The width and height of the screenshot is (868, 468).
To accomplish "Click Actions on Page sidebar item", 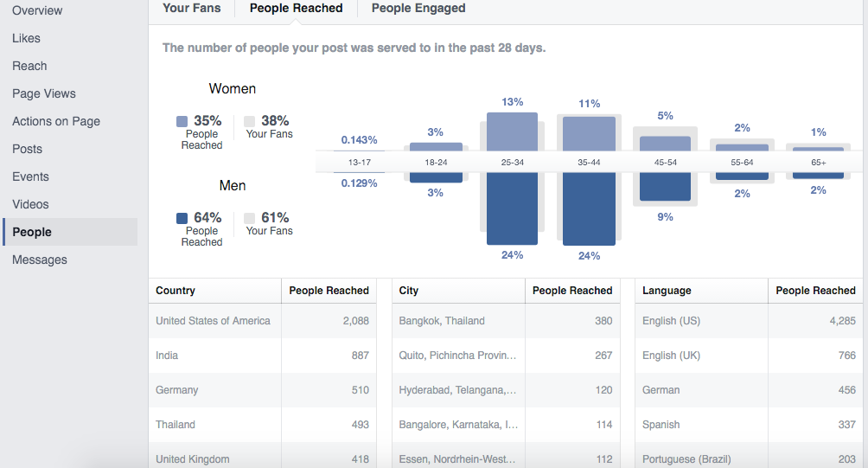I will [x=56, y=121].
